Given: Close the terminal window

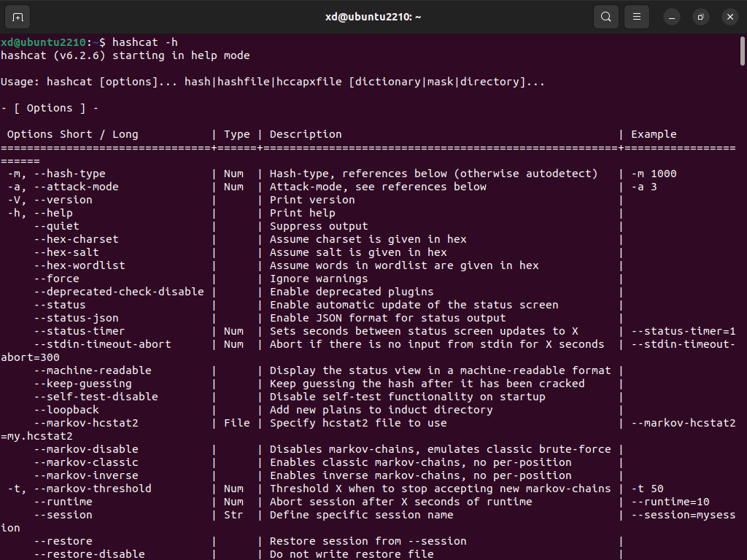Looking at the screenshot, I should pyautogui.click(x=729, y=17).
